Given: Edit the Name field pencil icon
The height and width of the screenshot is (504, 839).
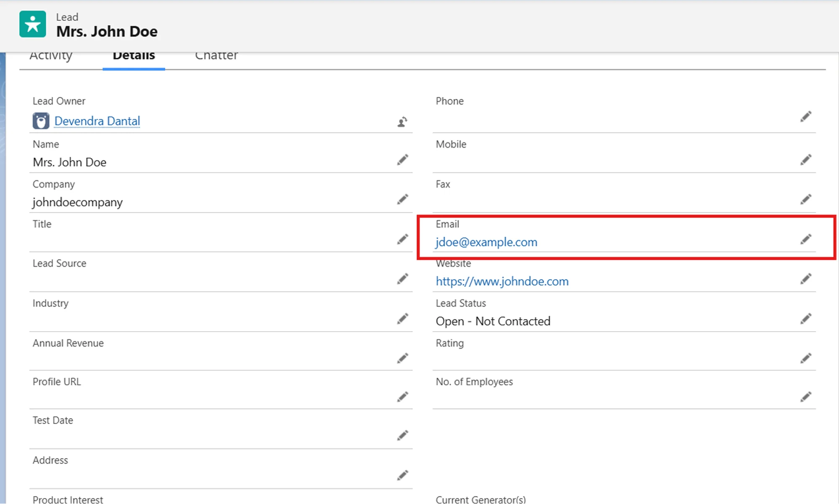Looking at the screenshot, I should tap(402, 160).
